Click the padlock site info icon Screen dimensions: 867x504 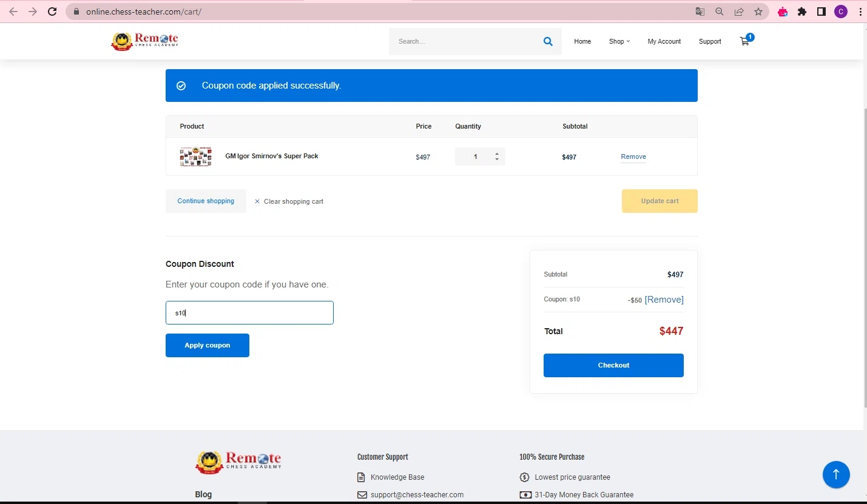tap(76, 12)
